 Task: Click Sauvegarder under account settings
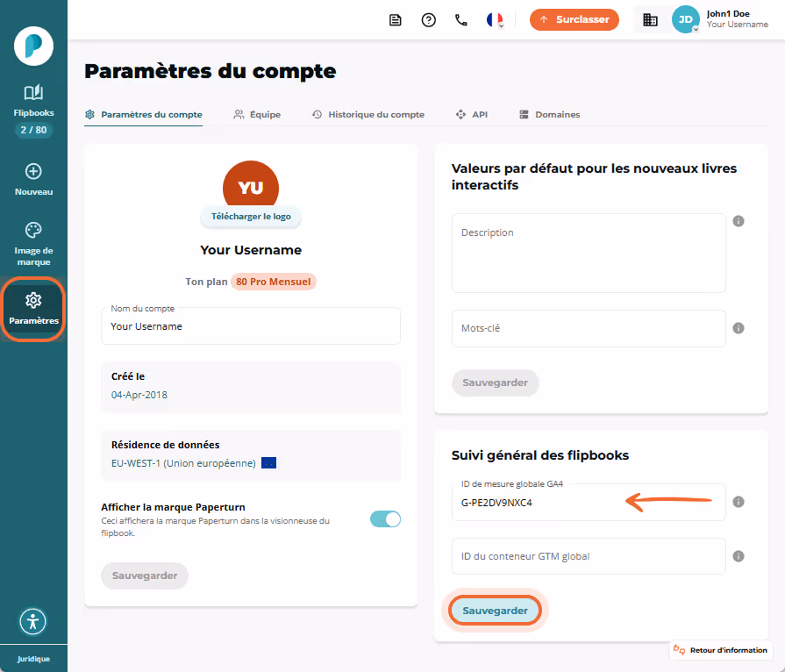tap(145, 575)
